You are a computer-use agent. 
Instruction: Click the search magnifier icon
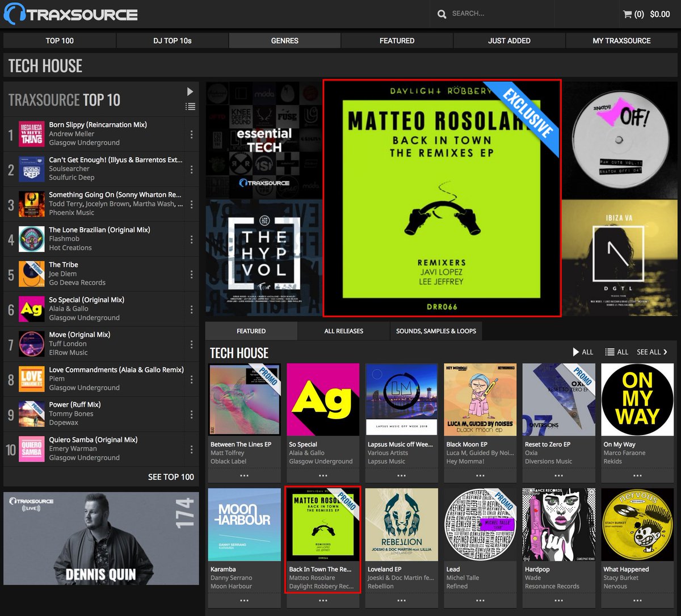pos(442,13)
